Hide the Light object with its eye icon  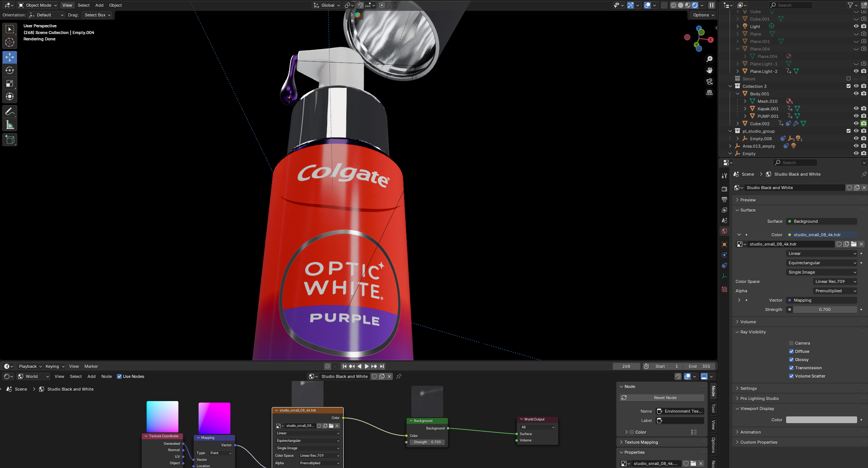pyautogui.click(x=856, y=26)
